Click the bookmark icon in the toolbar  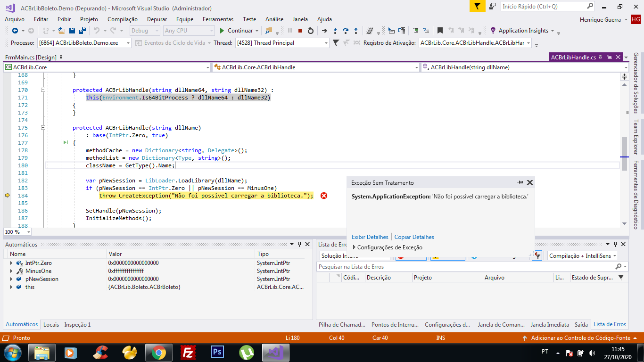click(x=440, y=31)
